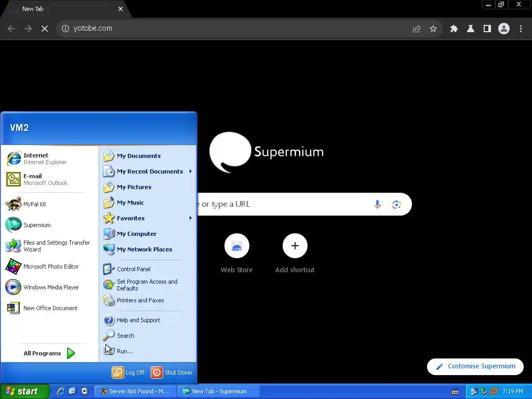Image resolution: width=532 pixels, height=399 pixels.
Task: Expand the Favorites submenu
Action: click(x=148, y=219)
